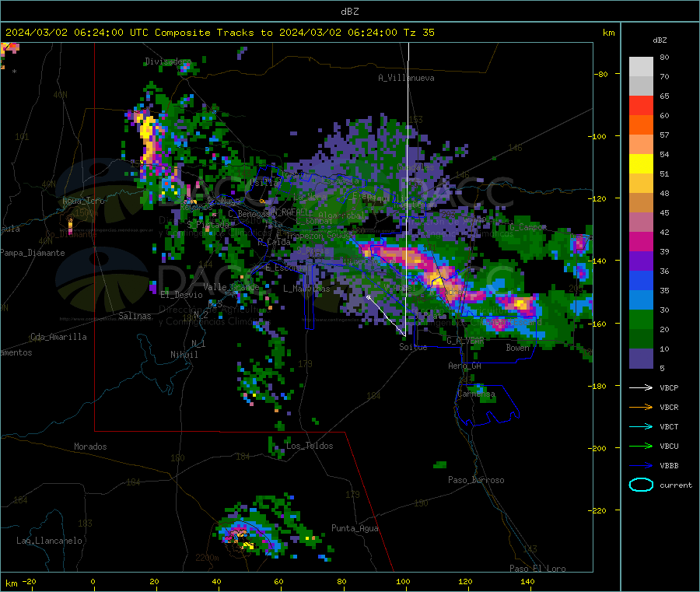Click the 100 km x-axis tick label
The width and height of the screenshot is (700, 592).
click(403, 581)
